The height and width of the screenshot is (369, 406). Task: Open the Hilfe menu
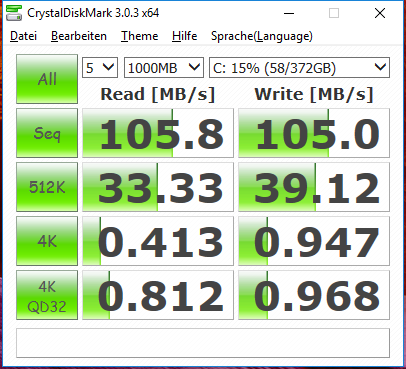184,36
